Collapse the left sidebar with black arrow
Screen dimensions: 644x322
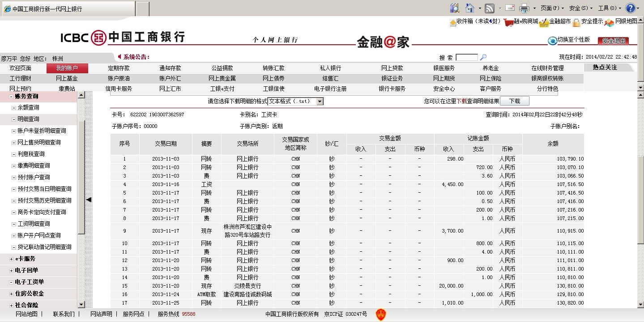coord(89,199)
